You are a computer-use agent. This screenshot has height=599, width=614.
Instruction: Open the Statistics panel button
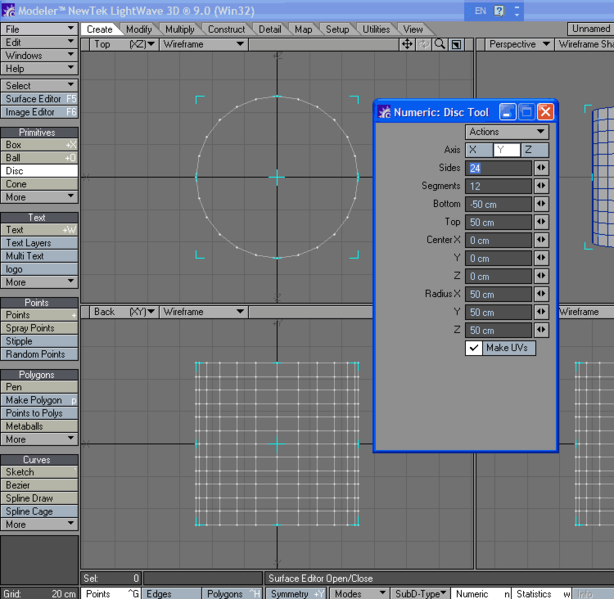[x=542, y=594]
